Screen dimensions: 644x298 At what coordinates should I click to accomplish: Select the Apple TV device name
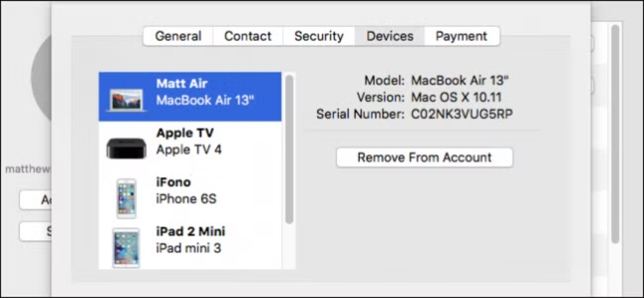pos(185,133)
